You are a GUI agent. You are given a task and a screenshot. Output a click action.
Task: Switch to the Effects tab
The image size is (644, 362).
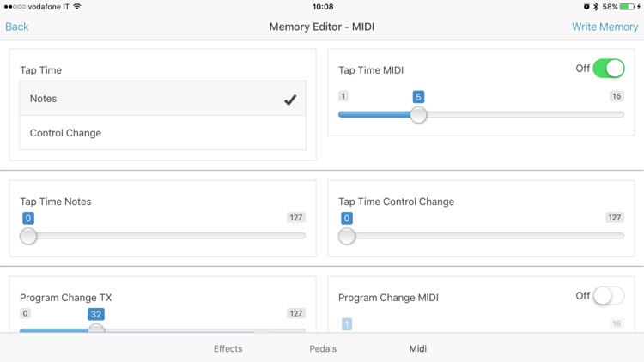point(228,349)
